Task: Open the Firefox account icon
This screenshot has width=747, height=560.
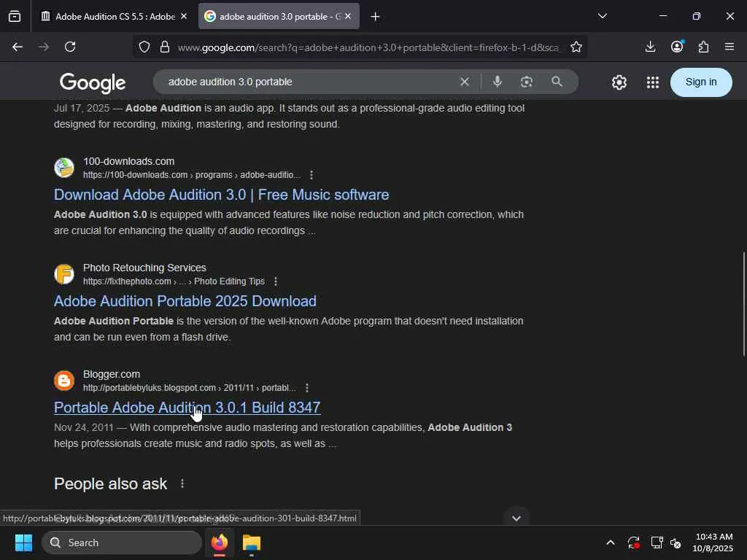Action: (x=677, y=46)
